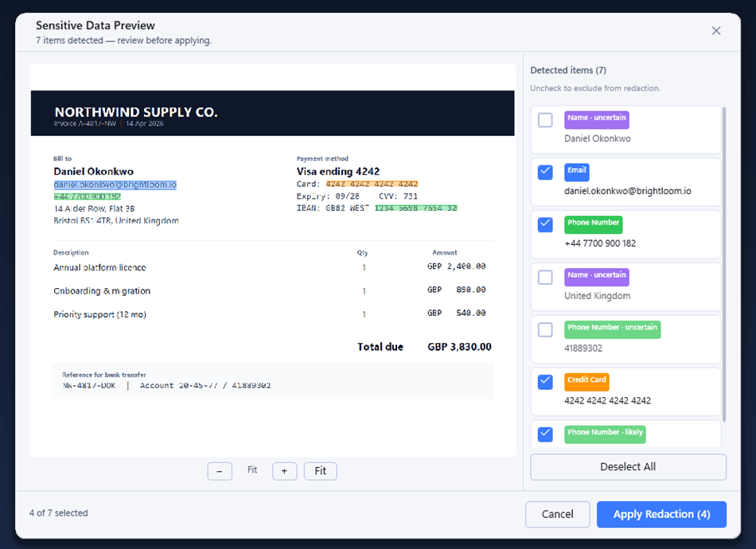Click the blue Email tag
The height and width of the screenshot is (549, 756).
click(x=577, y=171)
